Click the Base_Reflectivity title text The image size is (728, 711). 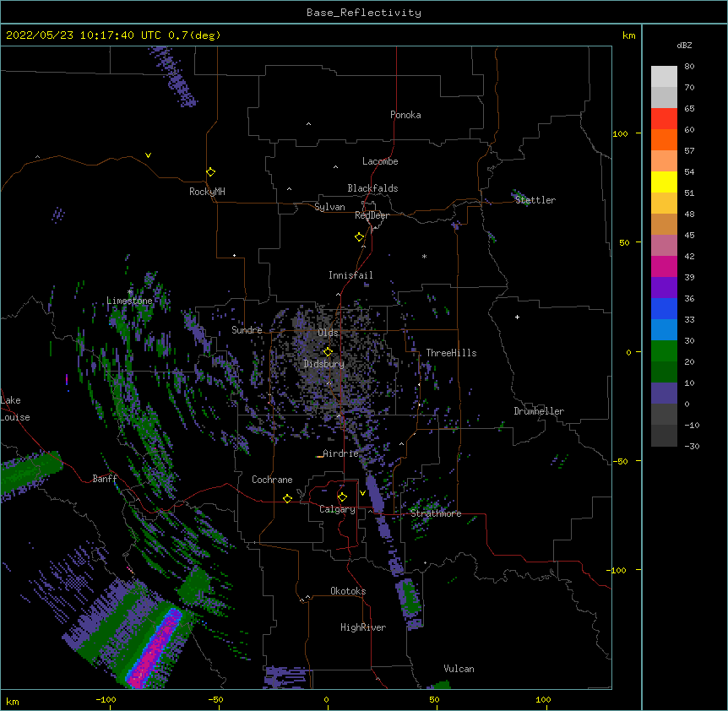(364, 13)
